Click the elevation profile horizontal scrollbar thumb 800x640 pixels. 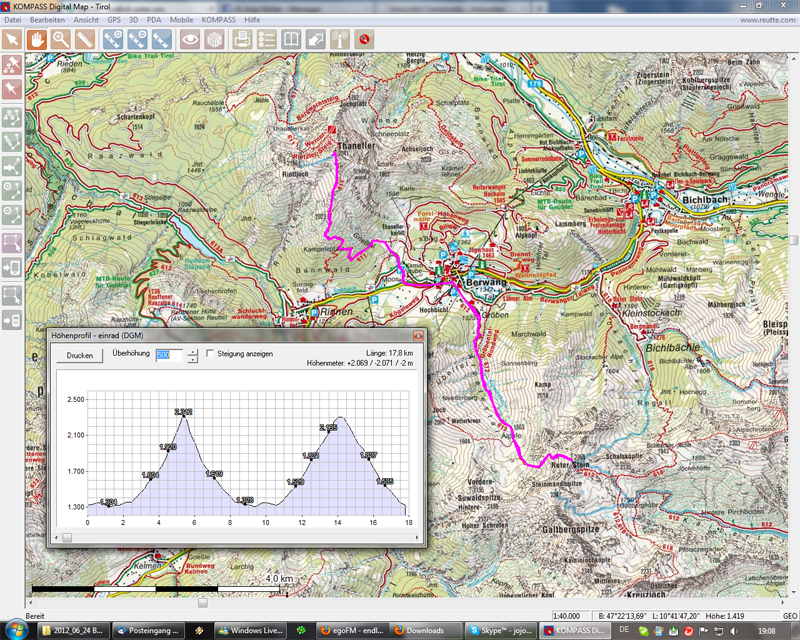coord(67,537)
